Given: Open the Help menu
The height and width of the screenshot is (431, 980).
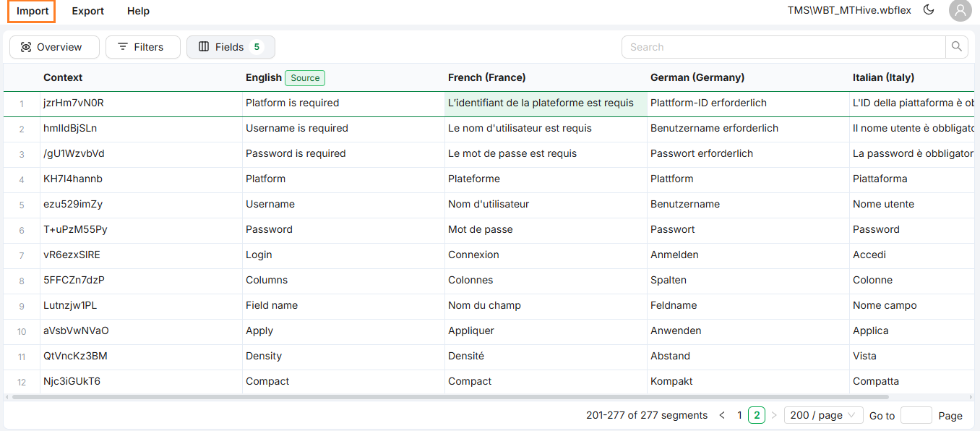Looking at the screenshot, I should (x=138, y=11).
